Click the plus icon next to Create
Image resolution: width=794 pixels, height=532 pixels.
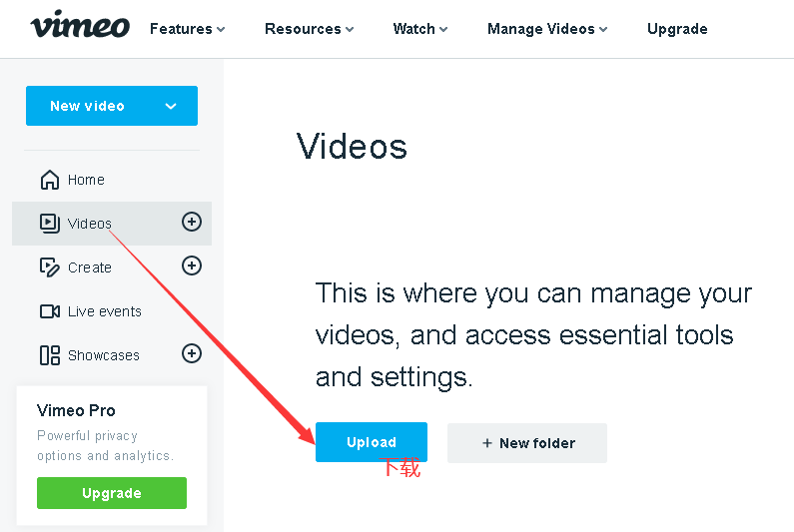192,266
